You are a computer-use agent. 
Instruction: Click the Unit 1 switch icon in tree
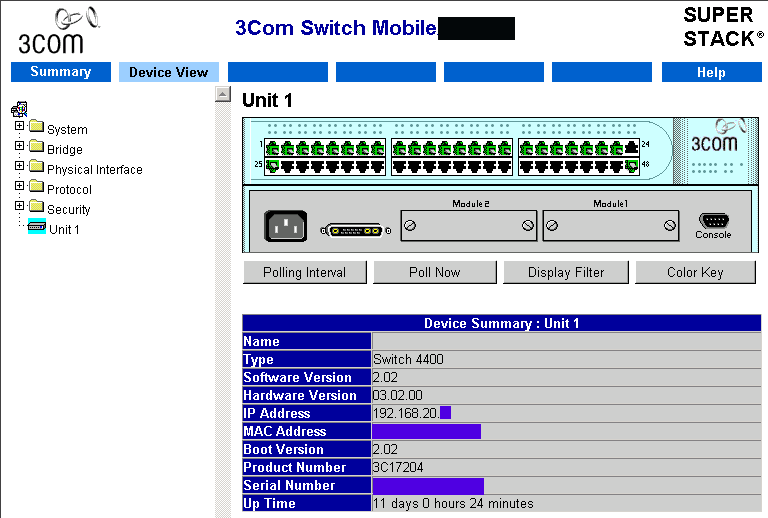click(37, 226)
